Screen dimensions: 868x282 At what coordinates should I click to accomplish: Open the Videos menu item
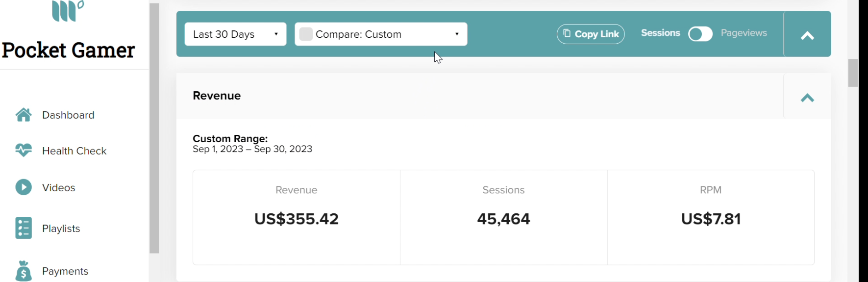(58, 187)
